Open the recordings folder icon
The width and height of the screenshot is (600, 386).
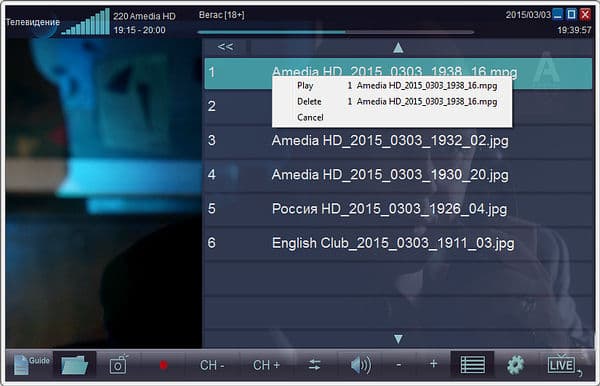coord(75,365)
